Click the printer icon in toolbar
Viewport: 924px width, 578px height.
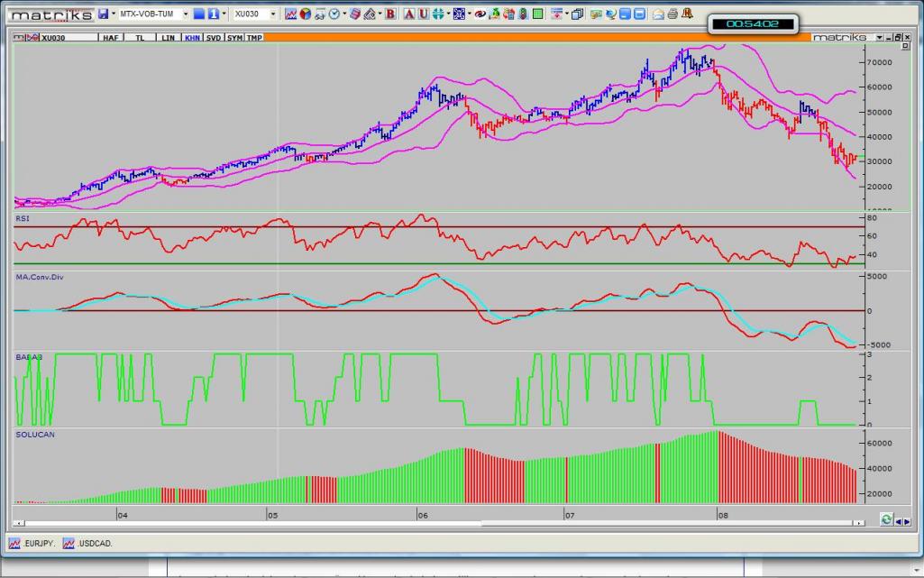coord(672,14)
